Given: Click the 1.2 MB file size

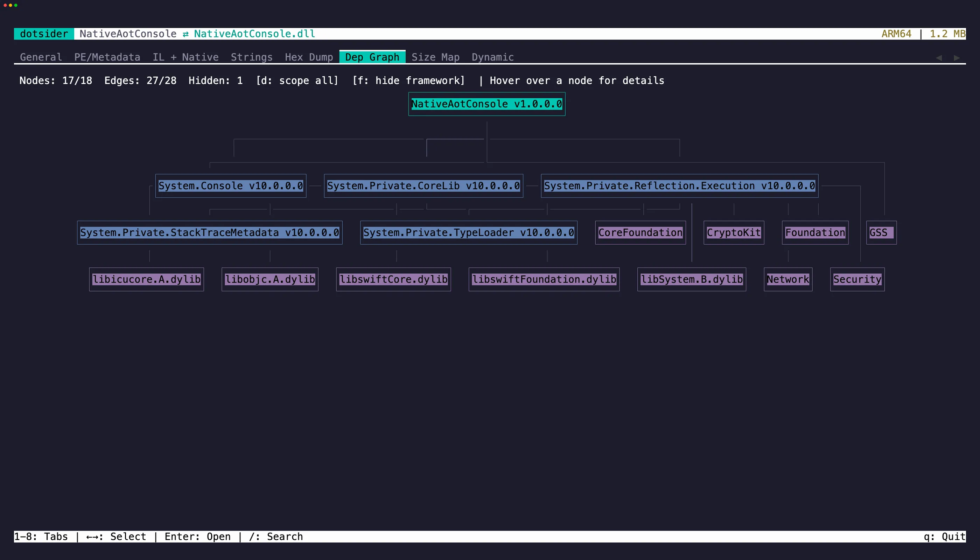Looking at the screenshot, I should (x=947, y=34).
